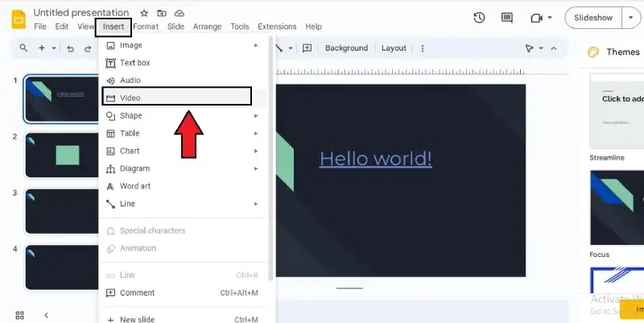Viewport: 644px width, 323px height.
Task: Add a new slide with plus icon
Action: coord(42,48)
